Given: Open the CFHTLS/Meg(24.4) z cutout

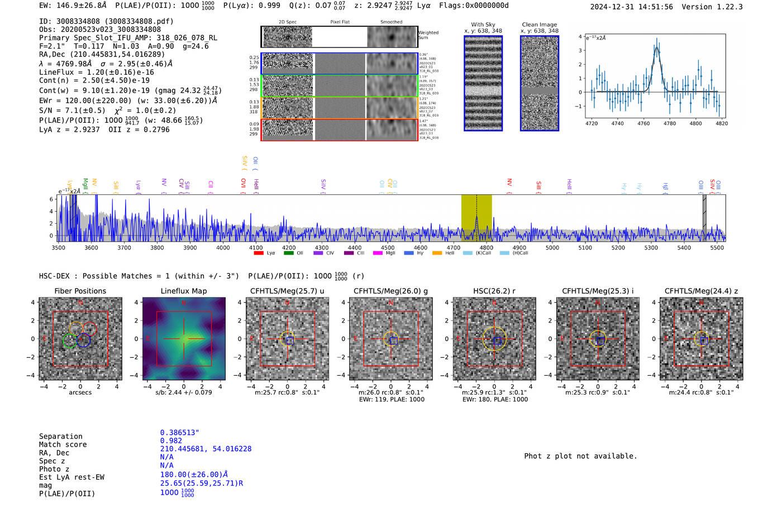Looking at the screenshot, I should 702,339.
